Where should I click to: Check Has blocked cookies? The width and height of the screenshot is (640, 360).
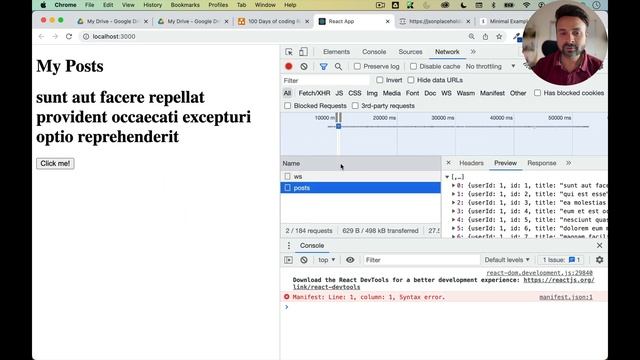pos(537,93)
